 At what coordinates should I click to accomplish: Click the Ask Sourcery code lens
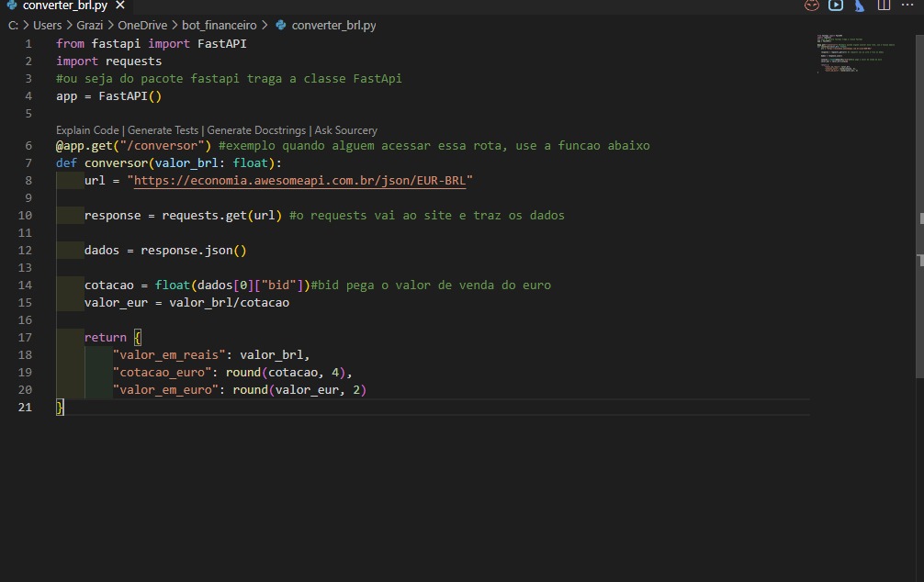coord(346,130)
